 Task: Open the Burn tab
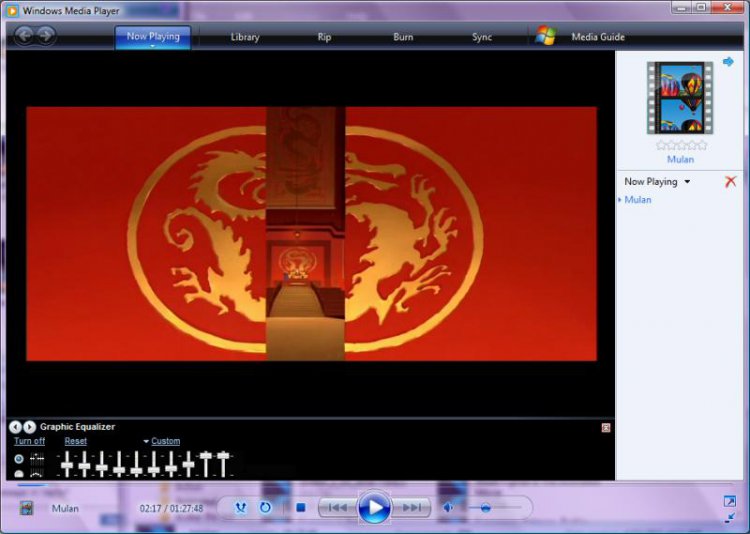pos(403,37)
